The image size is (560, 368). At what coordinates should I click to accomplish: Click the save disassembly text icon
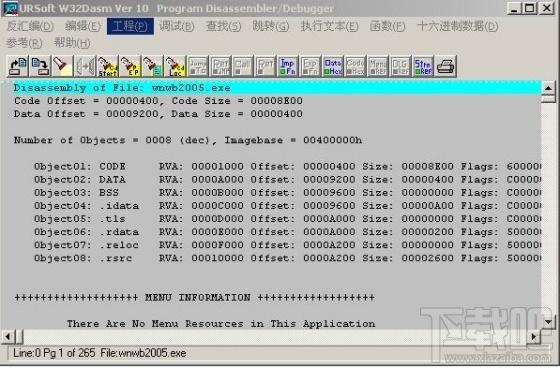pyautogui.click(x=40, y=66)
